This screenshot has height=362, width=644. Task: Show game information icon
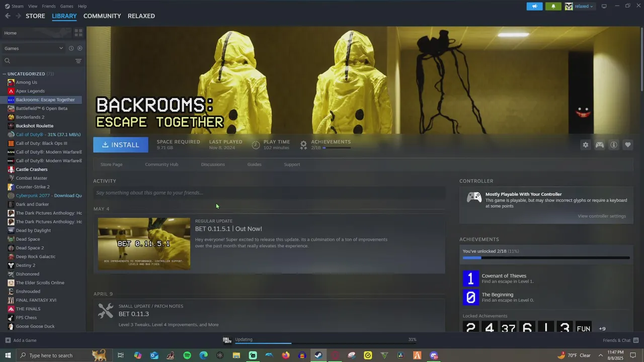[x=614, y=145]
